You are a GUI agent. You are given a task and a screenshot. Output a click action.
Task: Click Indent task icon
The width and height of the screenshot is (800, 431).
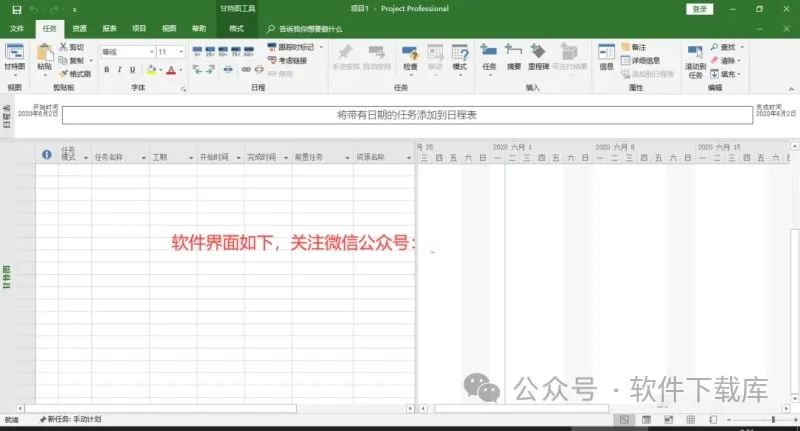point(210,69)
